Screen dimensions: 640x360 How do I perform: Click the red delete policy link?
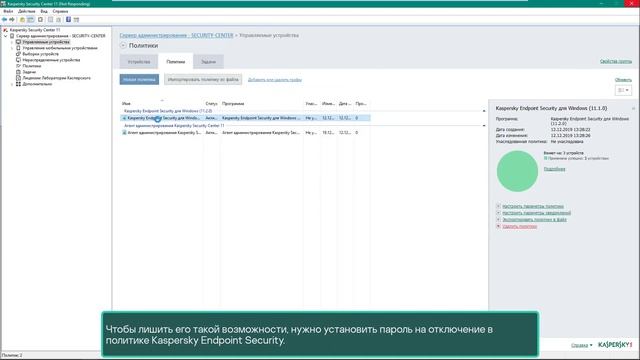coord(520,226)
